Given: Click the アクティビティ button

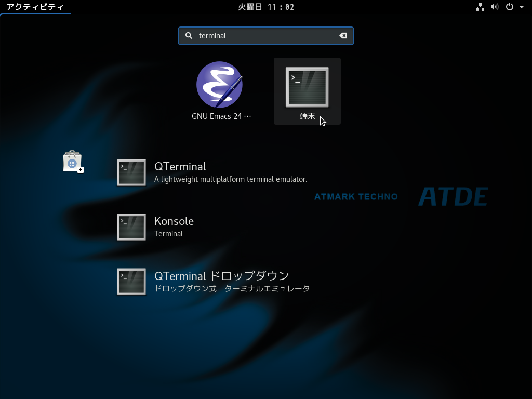Looking at the screenshot, I should click(35, 7).
